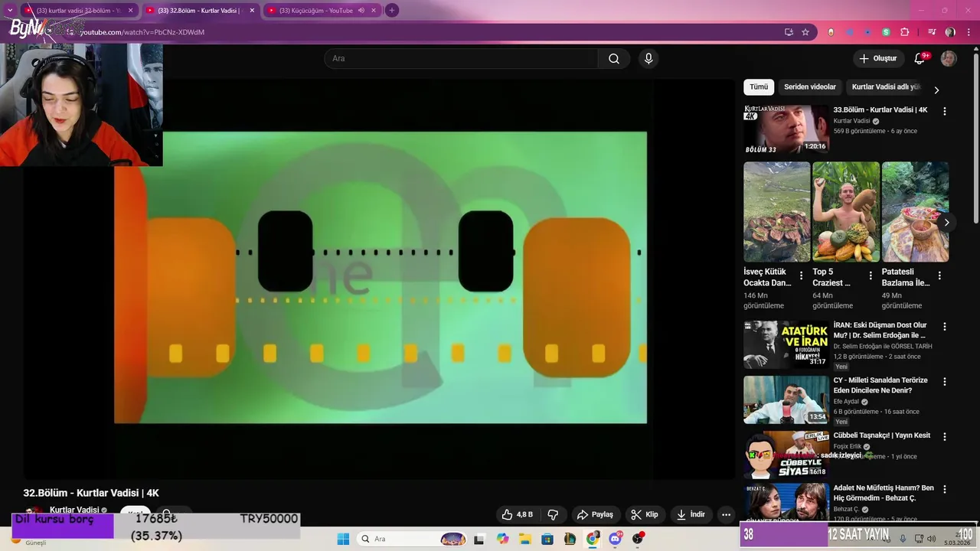Focus the YouTube Ara search field
This screenshot has width=980, height=551.
(x=461, y=59)
